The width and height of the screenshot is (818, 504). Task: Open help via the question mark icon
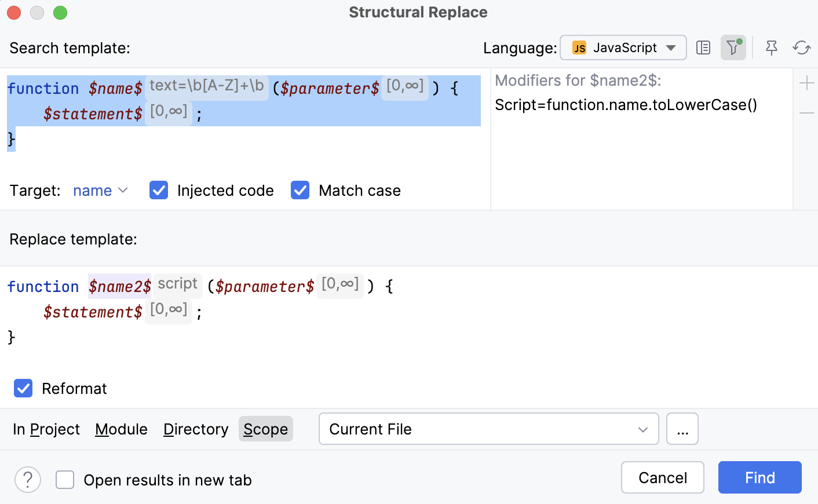(x=27, y=480)
